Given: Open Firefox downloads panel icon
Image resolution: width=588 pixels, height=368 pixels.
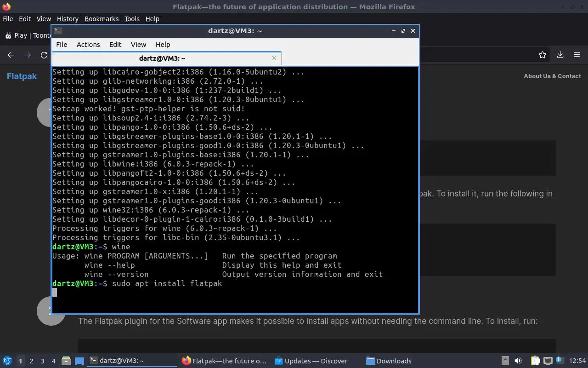Looking at the screenshot, I should [560, 55].
